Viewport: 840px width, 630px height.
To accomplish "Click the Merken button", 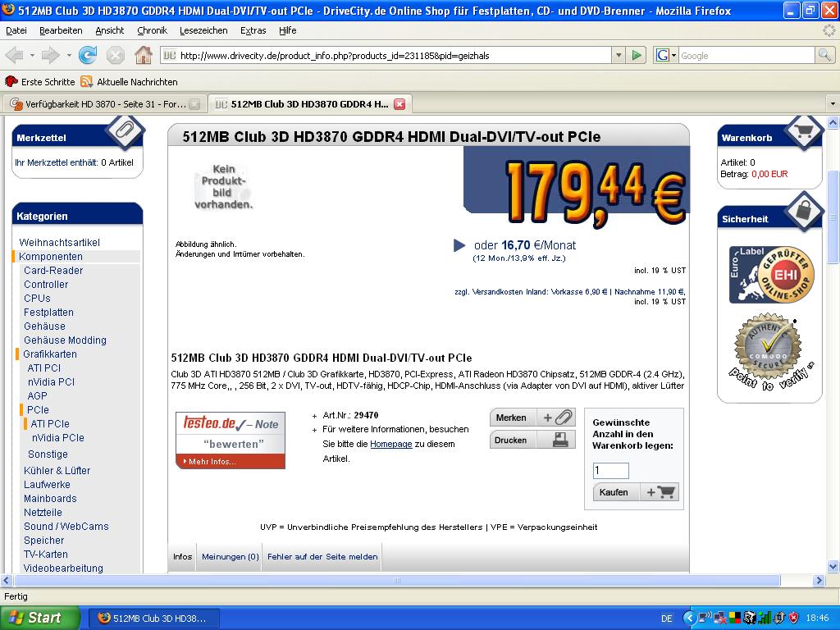I will pos(532,418).
